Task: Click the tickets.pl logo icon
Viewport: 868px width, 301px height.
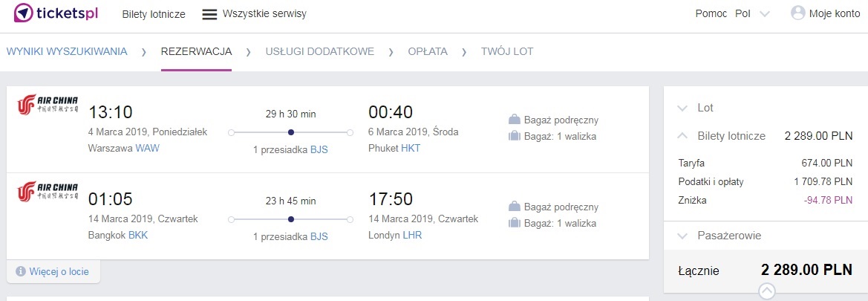Action: point(23,13)
